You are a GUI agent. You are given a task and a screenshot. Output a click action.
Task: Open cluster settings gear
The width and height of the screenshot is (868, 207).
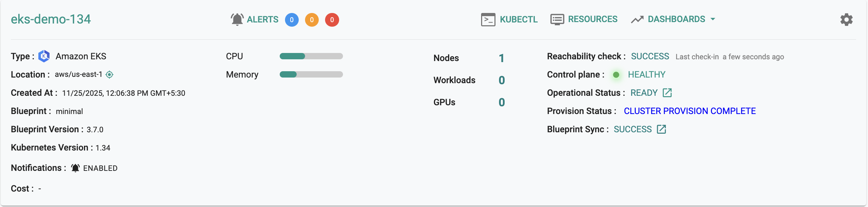tap(846, 20)
